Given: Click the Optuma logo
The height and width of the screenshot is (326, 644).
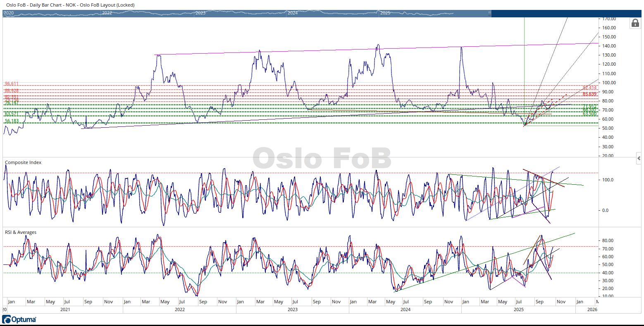Looking at the screenshot, I should [x=19, y=319].
